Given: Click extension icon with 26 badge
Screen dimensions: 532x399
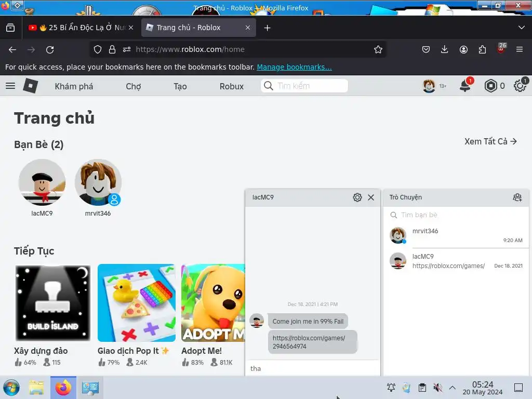Looking at the screenshot, I should [501, 48].
